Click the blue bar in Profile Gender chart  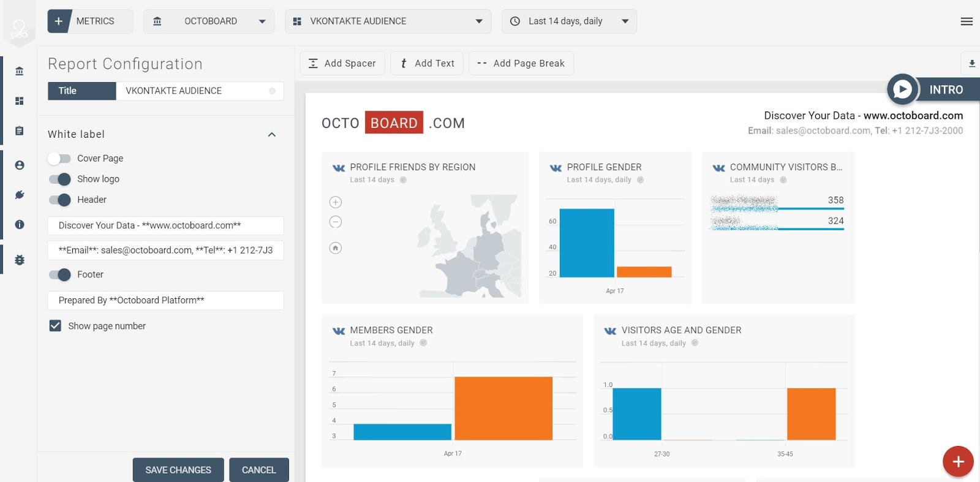pyautogui.click(x=587, y=243)
